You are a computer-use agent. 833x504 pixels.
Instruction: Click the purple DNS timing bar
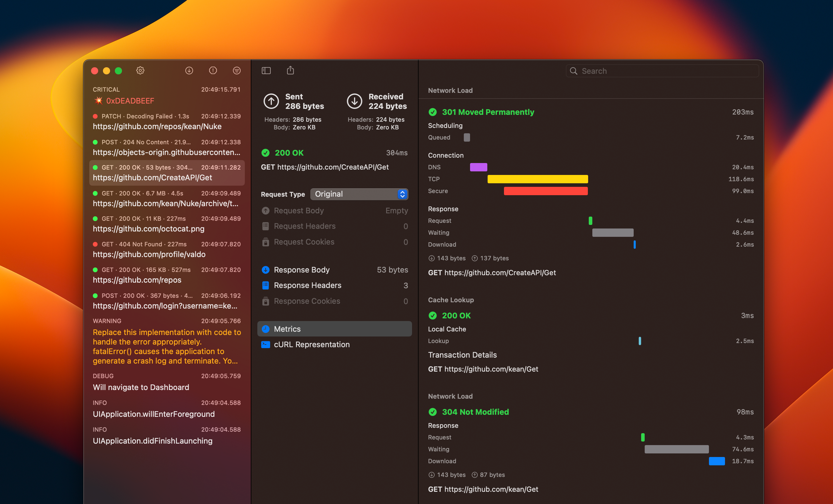point(478,167)
